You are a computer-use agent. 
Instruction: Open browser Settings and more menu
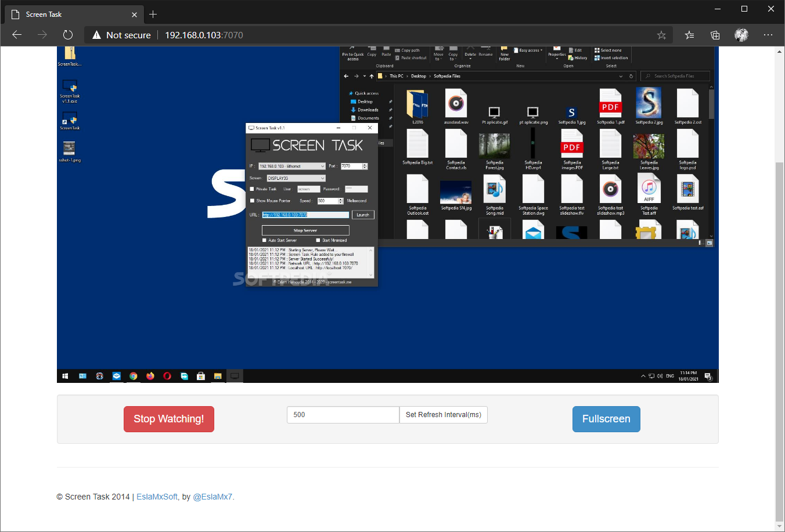tap(768, 35)
